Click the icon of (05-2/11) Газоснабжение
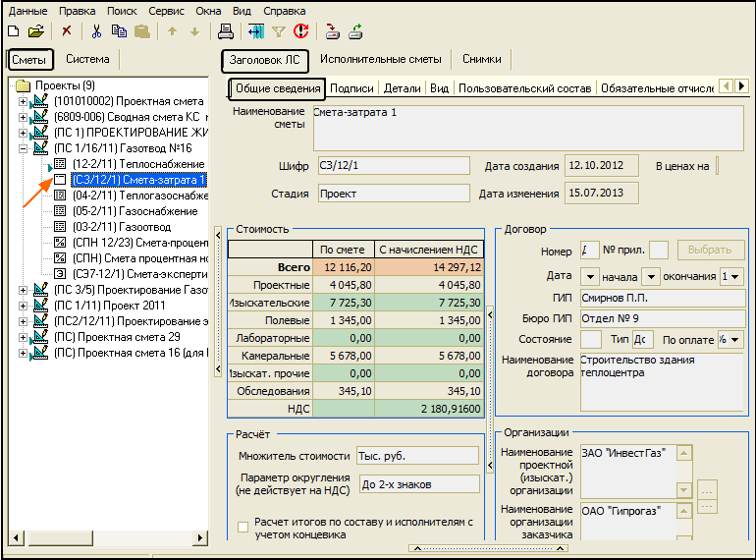This screenshot has height=560, width=756. pos(60,211)
